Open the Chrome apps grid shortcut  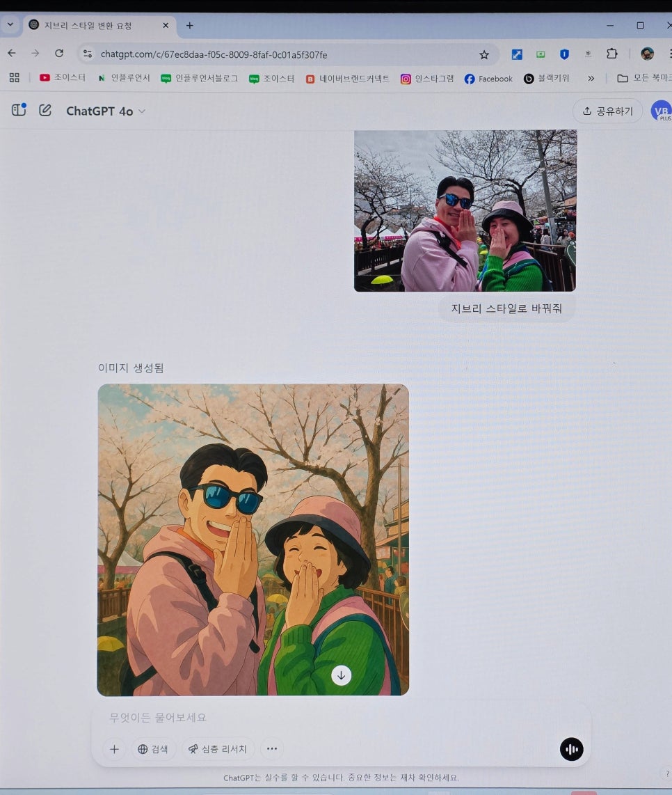14,77
